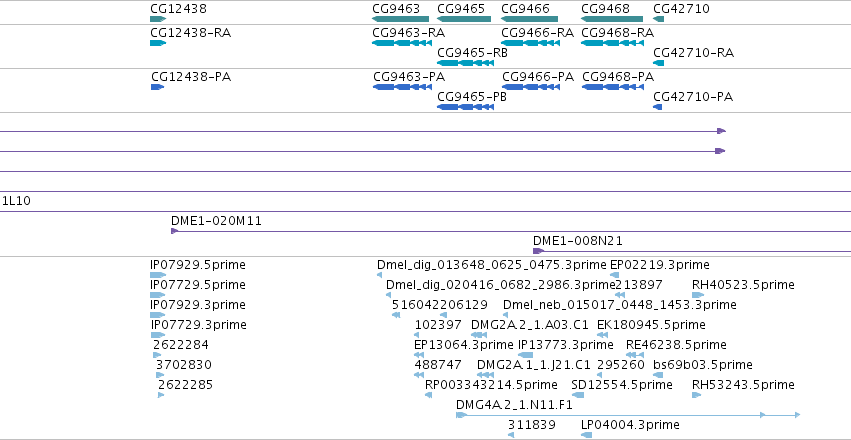The image size is (851, 440).
Task: Click the purple arrowhead starting the DME1-020M11 line
Action: (x=174, y=231)
